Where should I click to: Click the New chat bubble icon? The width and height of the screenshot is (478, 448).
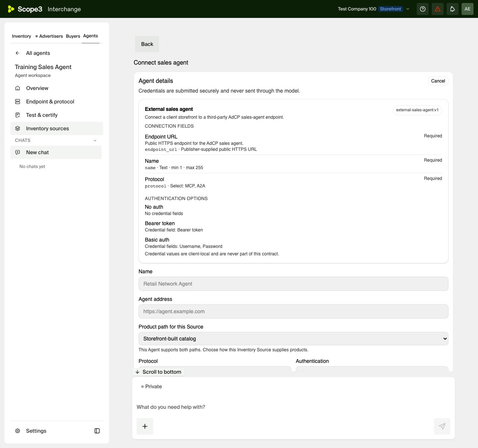[x=18, y=152]
